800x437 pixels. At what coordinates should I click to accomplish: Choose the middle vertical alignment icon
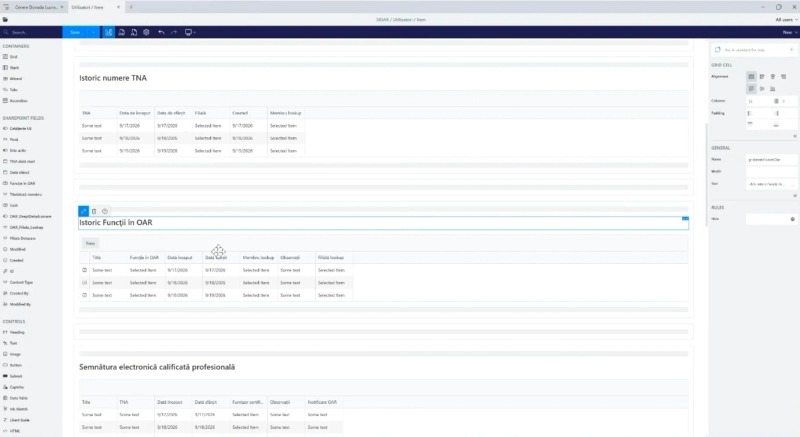point(762,89)
